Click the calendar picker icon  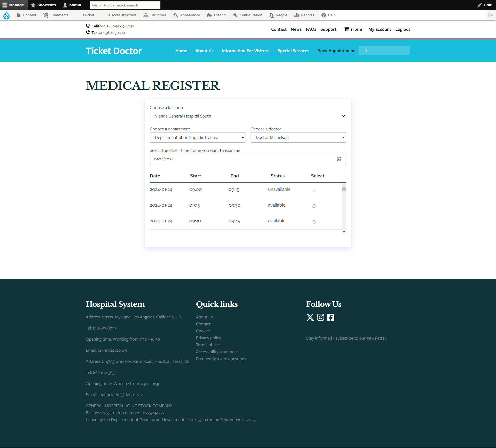tap(339, 159)
